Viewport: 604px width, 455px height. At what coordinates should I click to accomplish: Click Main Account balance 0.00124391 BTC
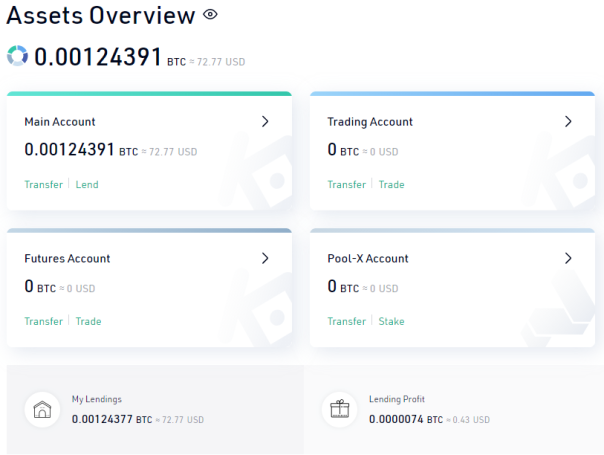click(81, 149)
